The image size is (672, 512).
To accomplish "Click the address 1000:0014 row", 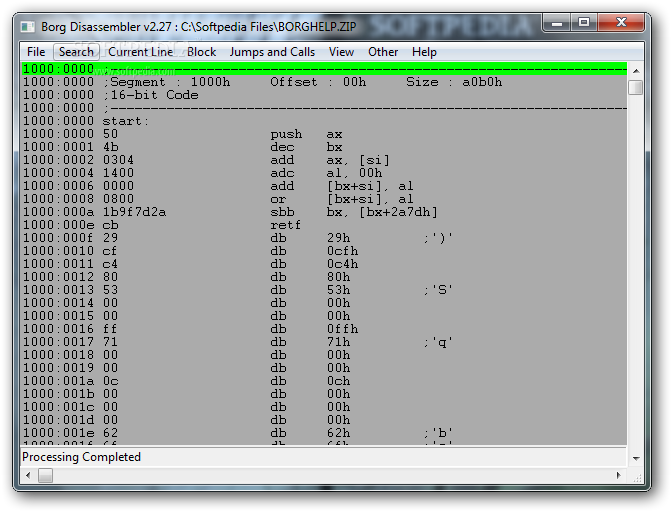I will point(324,303).
